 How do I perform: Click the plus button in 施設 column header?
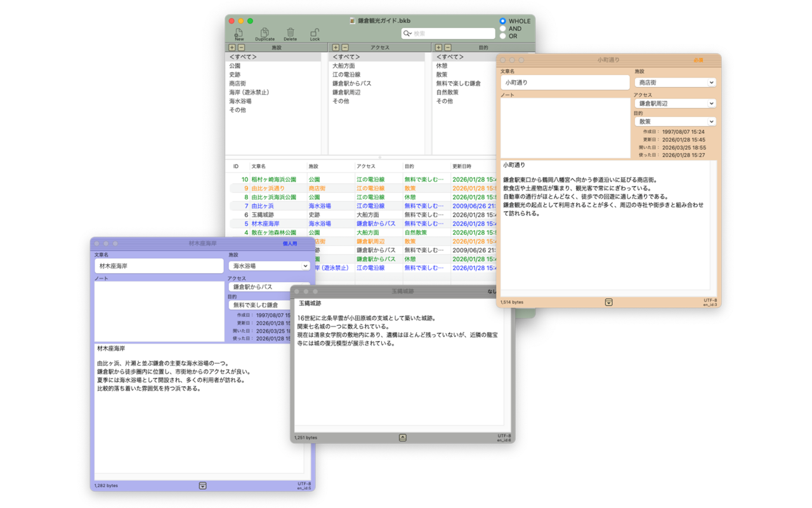pos(232,48)
